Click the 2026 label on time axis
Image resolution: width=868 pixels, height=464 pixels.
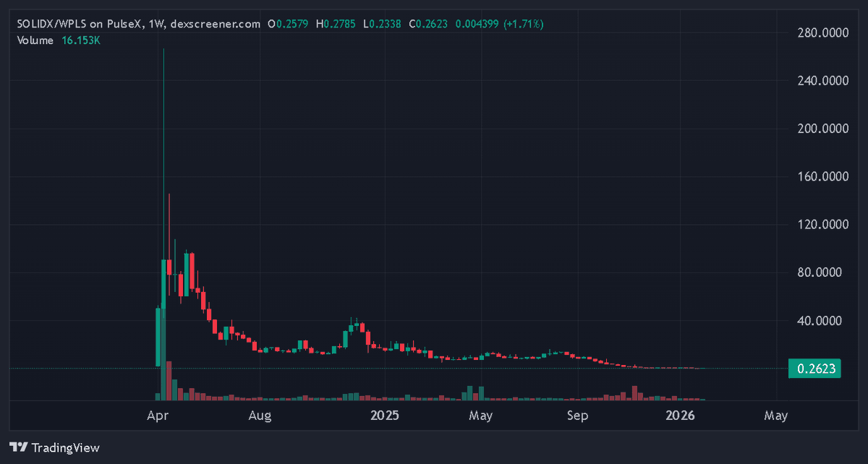[681, 416]
